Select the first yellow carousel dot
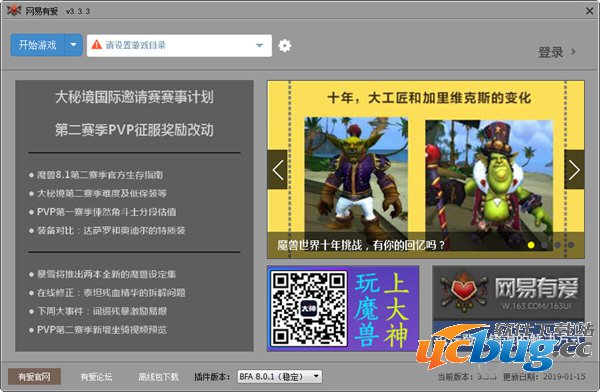600x392 pixels. 531,245
